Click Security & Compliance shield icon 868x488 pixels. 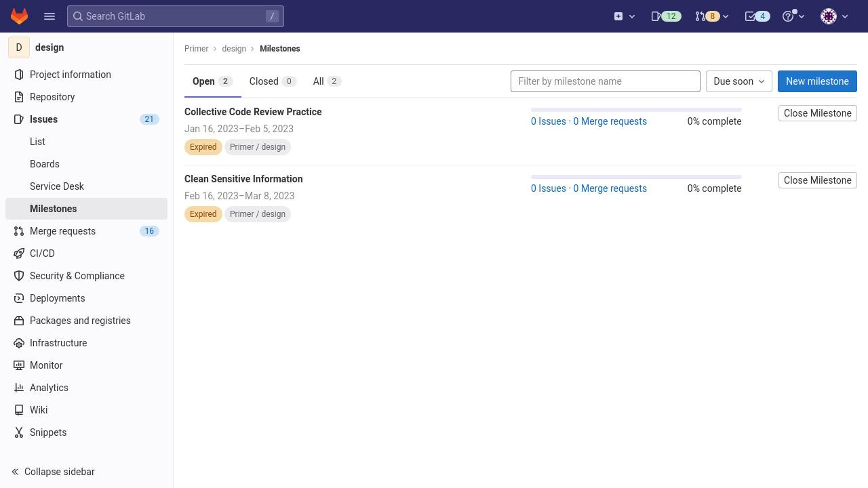click(19, 276)
